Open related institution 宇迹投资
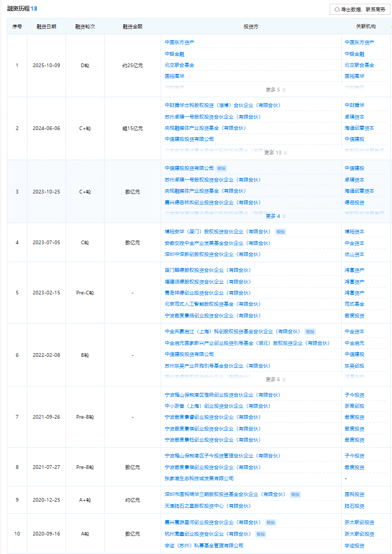This screenshot has width=392, height=554. pyautogui.click(x=354, y=546)
